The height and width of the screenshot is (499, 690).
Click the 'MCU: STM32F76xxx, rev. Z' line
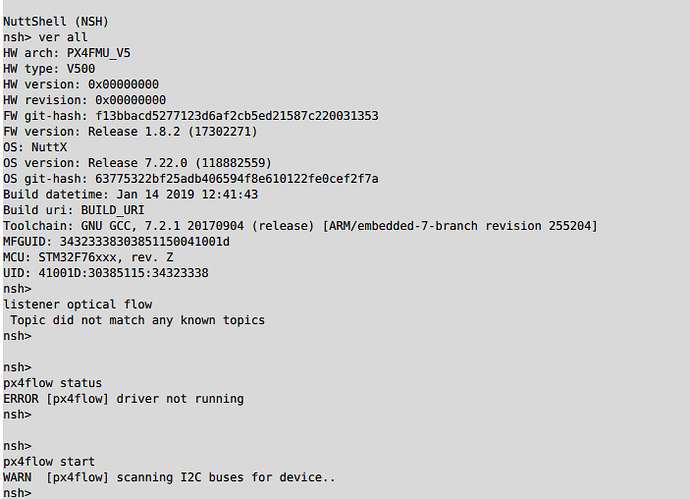[x=88, y=257]
